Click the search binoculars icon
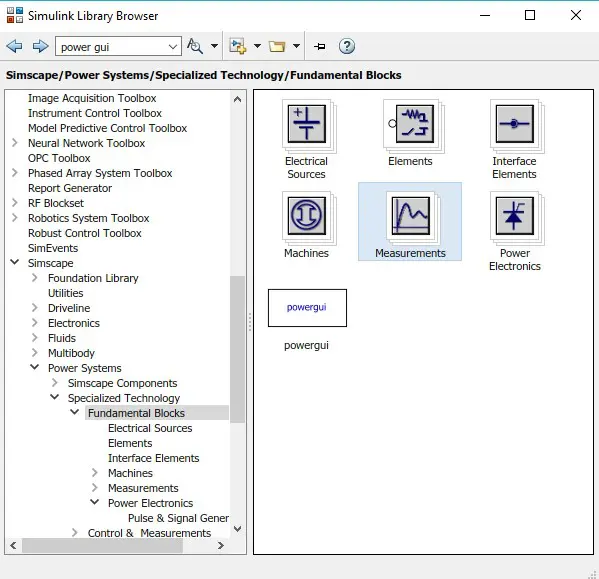The image size is (599, 579). click(x=195, y=46)
